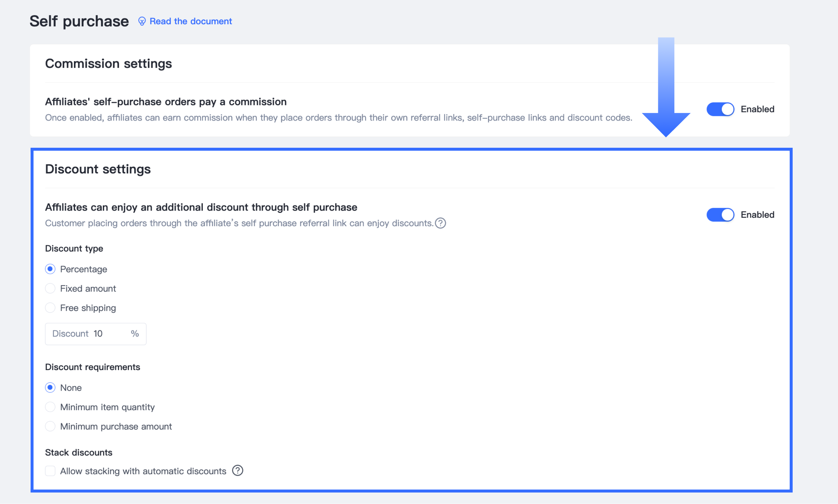Select the Minimum purchase amount requirement
The height and width of the screenshot is (504, 838).
(50, 426)
